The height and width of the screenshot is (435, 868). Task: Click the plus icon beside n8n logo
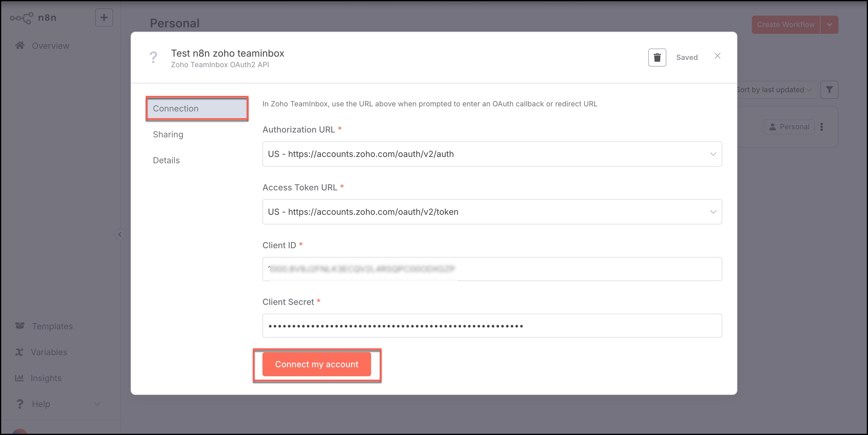click(x=104, y=17)
